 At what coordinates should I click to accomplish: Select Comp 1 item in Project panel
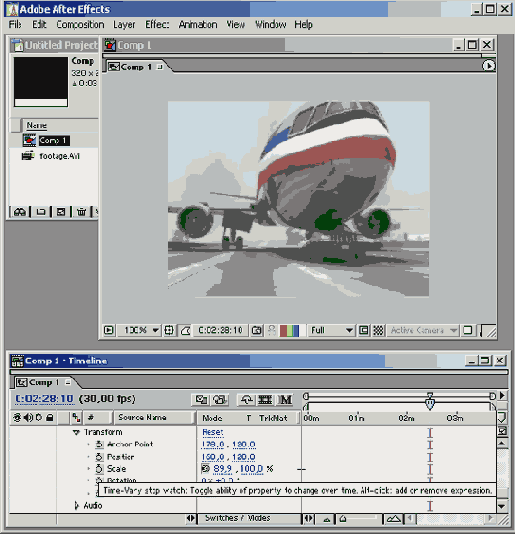click(54, 140)
